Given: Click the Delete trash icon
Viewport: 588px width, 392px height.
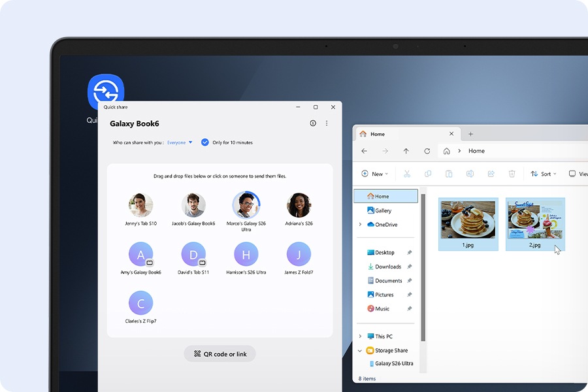Looking at the screenshot, I should [x=512, y=174].
